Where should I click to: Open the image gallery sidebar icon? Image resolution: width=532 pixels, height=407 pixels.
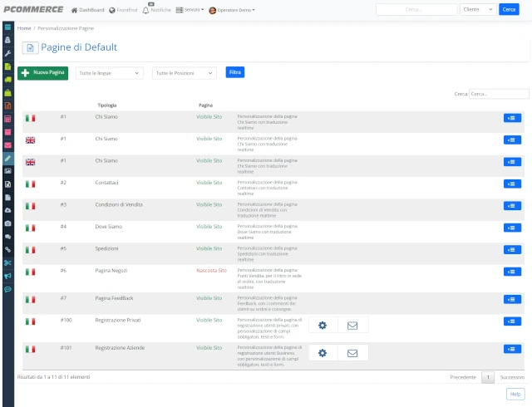tap(7, 171)
